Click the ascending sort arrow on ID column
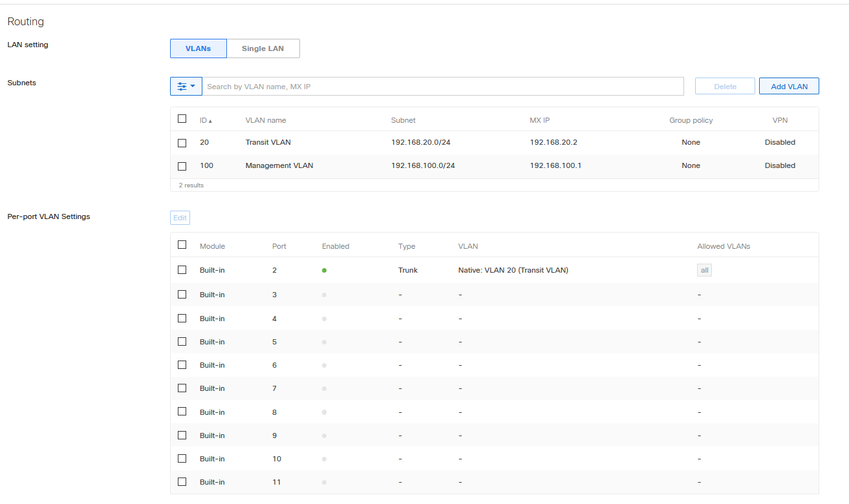 [x=211, y=120]
